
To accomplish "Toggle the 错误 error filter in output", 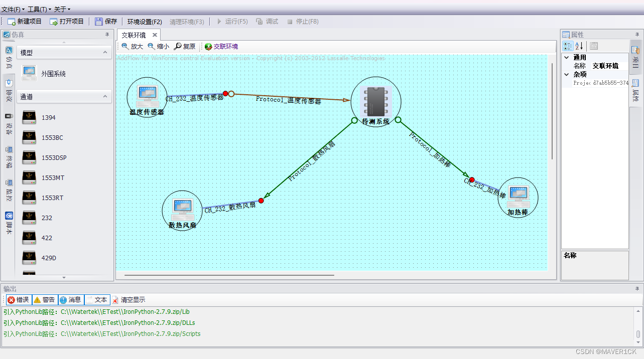I will [18, 300].
